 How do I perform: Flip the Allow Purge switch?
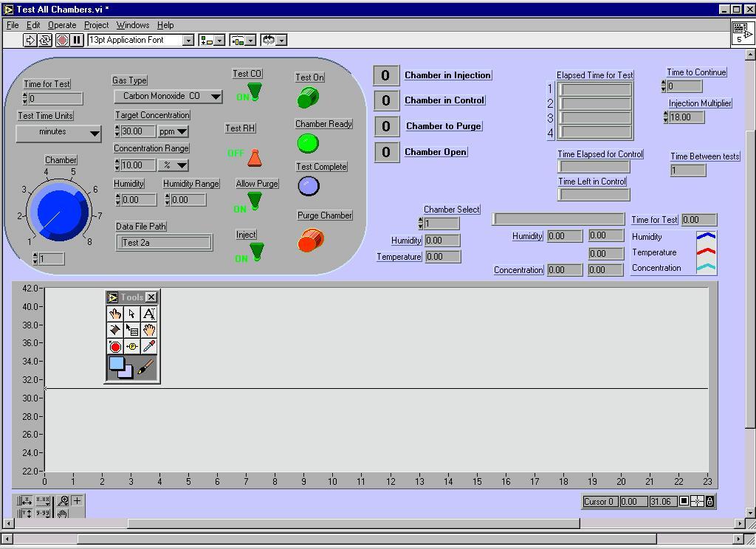[254, 200]
